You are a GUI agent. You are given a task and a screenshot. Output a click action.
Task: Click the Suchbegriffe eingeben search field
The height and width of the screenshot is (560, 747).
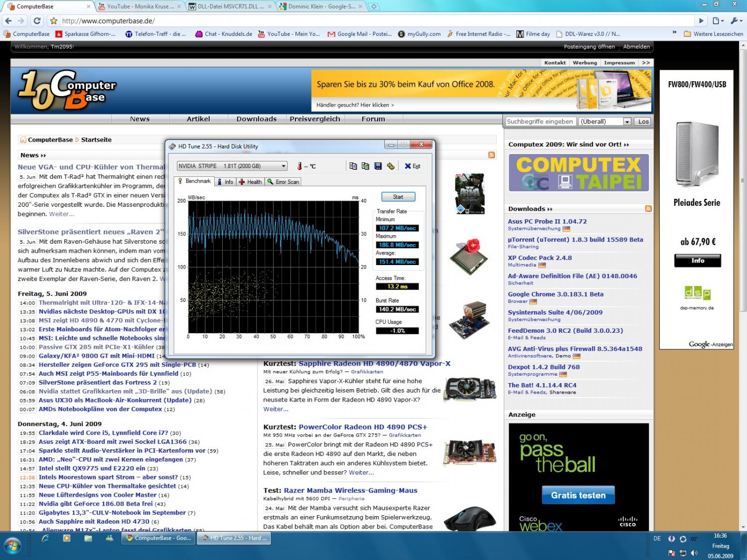[x=540, y=122]
